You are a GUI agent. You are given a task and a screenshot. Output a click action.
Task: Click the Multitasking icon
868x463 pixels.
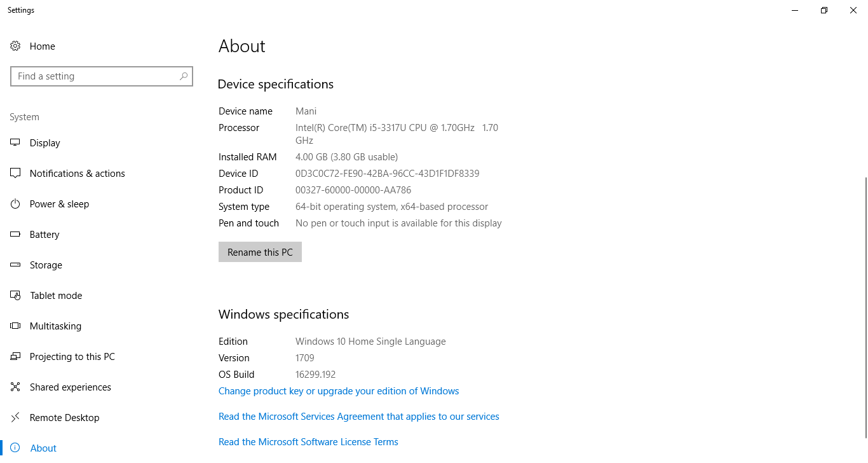pyautogui.click(x=15, y=326)
